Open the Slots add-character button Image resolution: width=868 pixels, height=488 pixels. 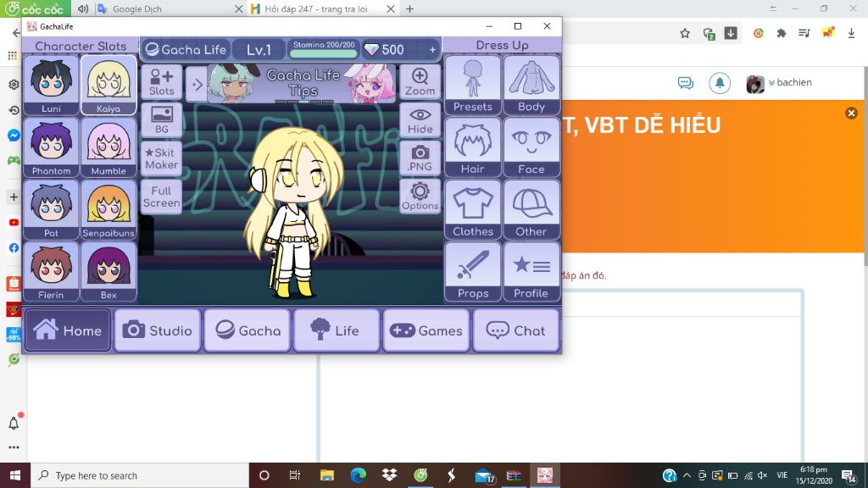(161, 82)
